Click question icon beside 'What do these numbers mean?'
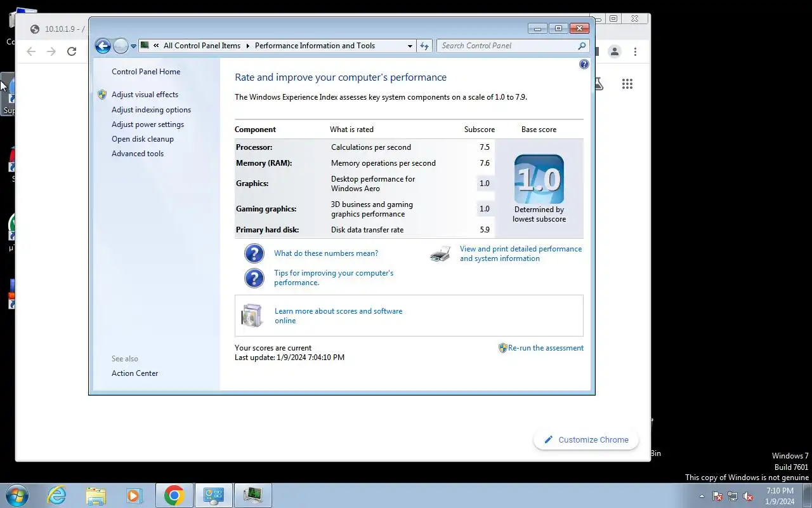 (x=254, y=253)
